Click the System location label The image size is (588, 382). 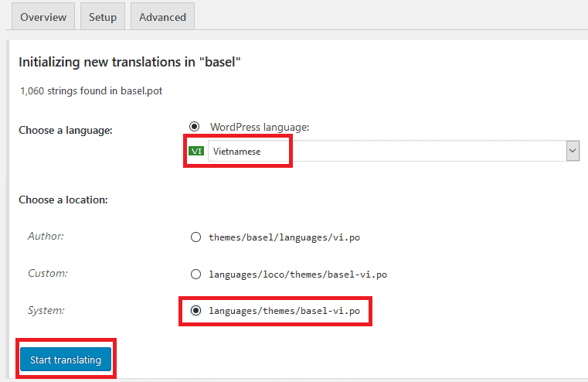(46, 310)
